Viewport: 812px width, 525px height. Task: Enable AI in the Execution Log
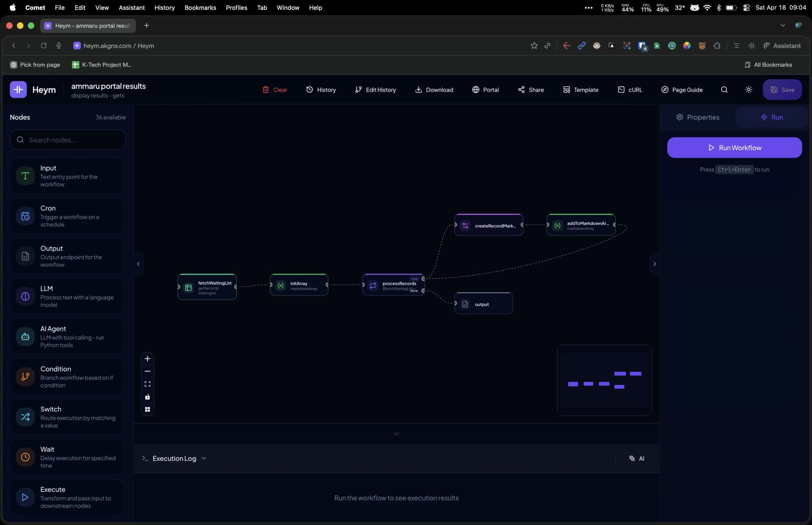pyautogui.click(x=636, y=458)
